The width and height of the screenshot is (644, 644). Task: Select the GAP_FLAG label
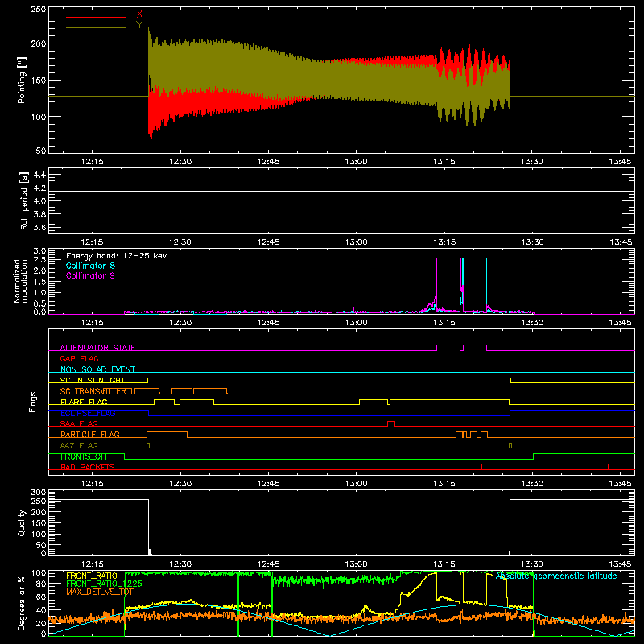79,358
